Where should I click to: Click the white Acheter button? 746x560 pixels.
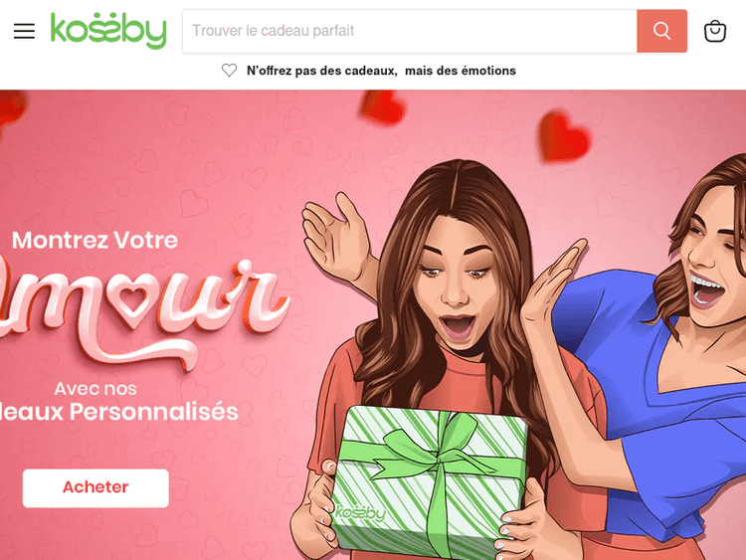click(95, 487)
